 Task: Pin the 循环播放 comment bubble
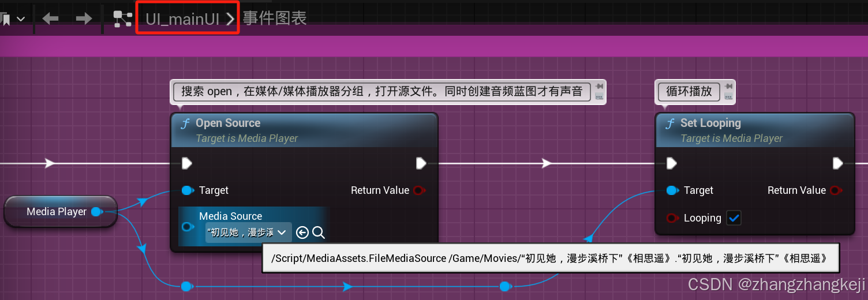click(728, 87)
